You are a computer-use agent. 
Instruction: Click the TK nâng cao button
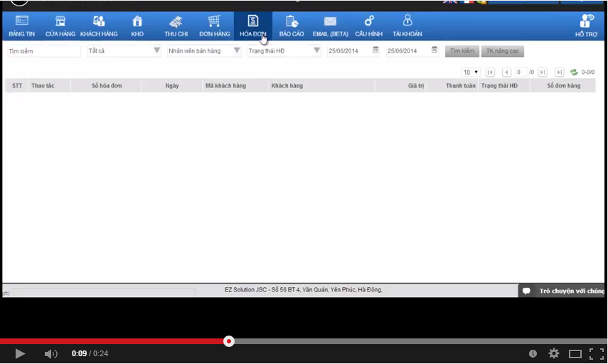[x=503, y=51]
